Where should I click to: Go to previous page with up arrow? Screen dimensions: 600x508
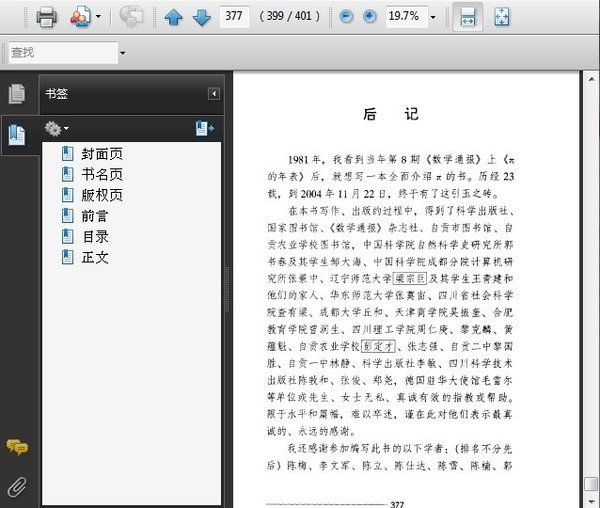pyautogui.click(x=174, y=17)
